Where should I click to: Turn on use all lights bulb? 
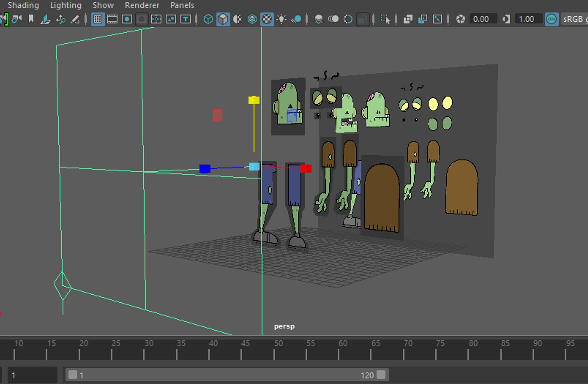(282, 19)
